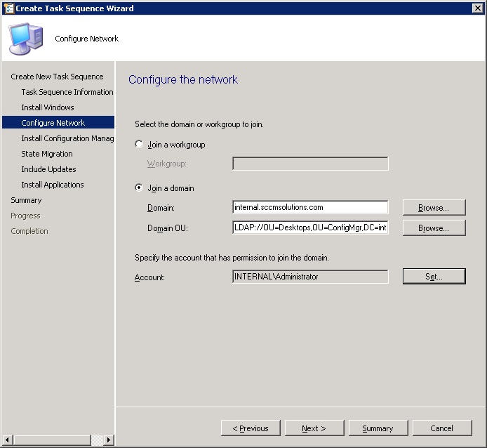The height and width of the screenshot is (448, 487).
Task: Click into the Domain OU text field
Action: click(x=309, y=228)
